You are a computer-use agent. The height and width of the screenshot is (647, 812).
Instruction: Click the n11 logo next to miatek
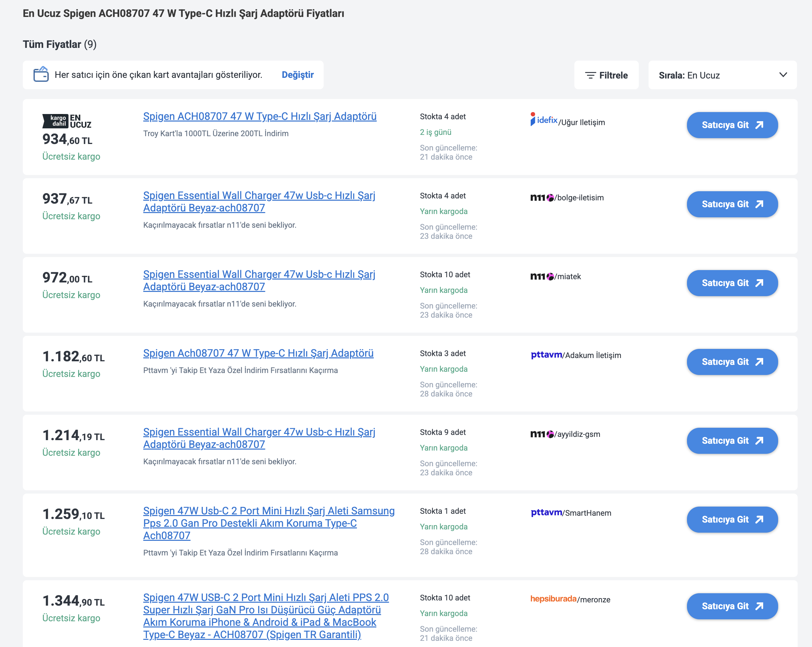542,276
